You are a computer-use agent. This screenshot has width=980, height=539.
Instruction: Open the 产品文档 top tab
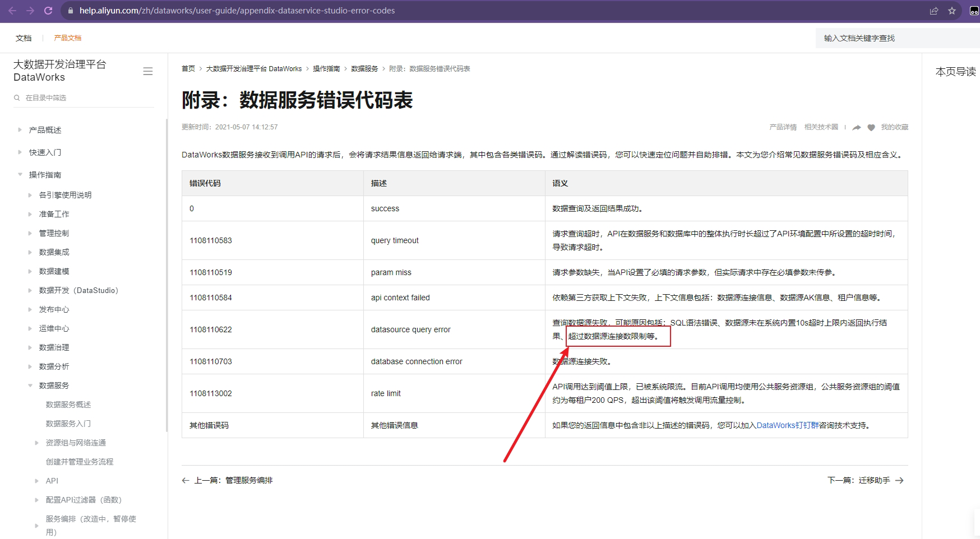tap(68, 38)
